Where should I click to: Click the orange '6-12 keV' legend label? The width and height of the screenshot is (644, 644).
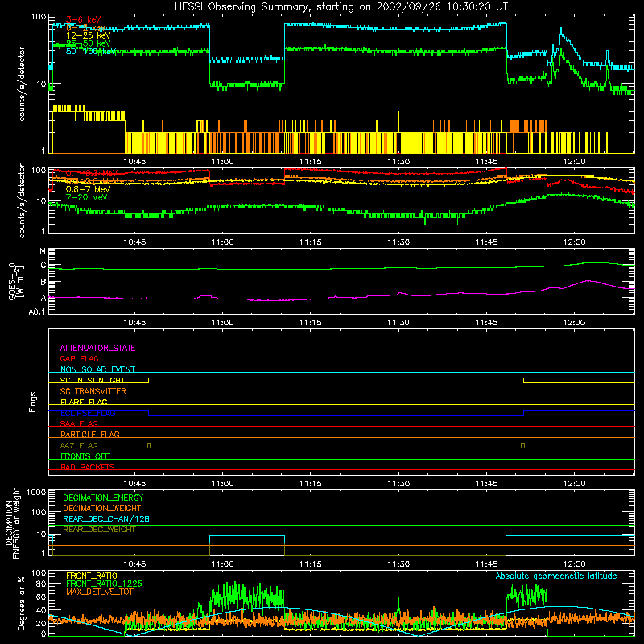(86, 27)
